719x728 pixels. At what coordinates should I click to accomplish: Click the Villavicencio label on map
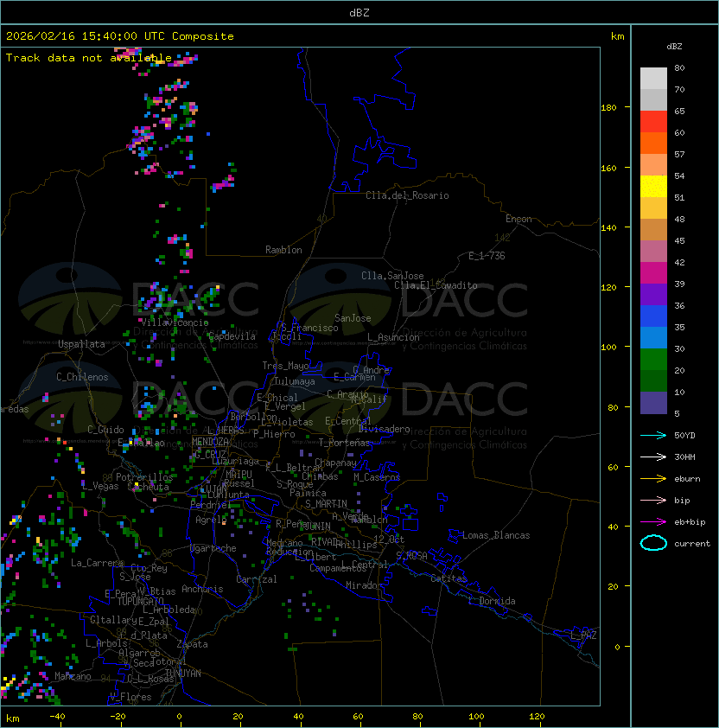pos(175,322)
